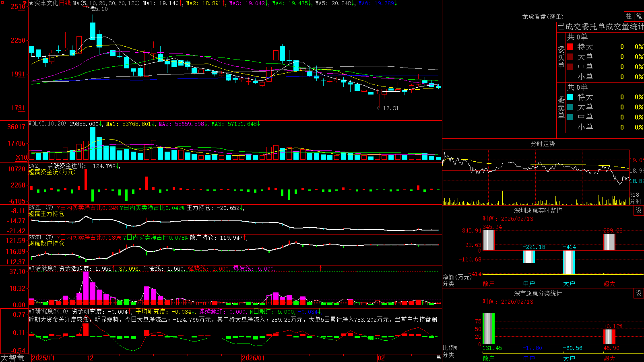
Task: Click the 超大 bar valued 289.23
Action: pyautogui.click(x=609, y=242)
